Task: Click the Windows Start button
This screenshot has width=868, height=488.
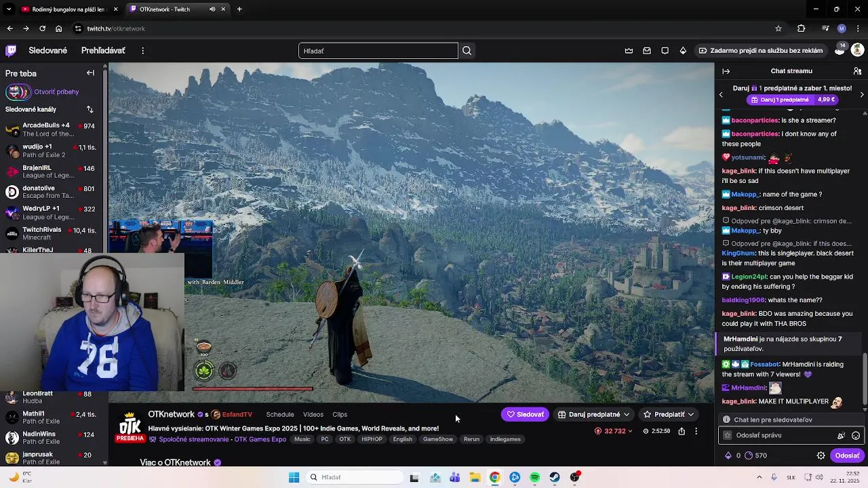Action: (294, 477)
